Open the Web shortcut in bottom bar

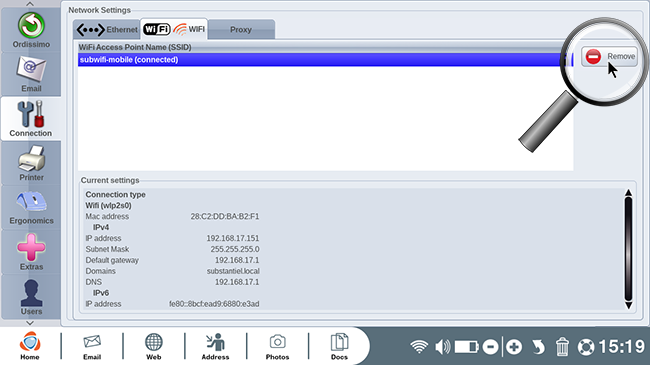pyautogui.click(x=153, y=346)
